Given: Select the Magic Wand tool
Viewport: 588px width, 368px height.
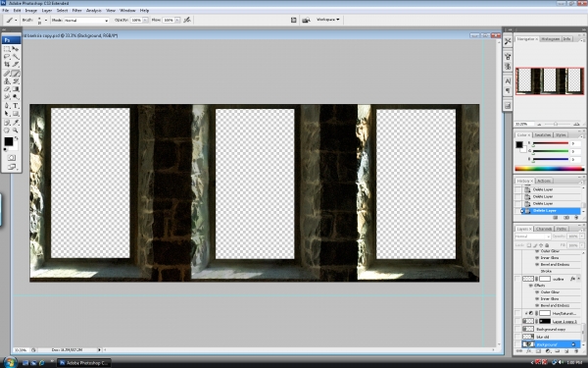Looking at the screenshot, I should pyautogui.click(x=16, y=57).
